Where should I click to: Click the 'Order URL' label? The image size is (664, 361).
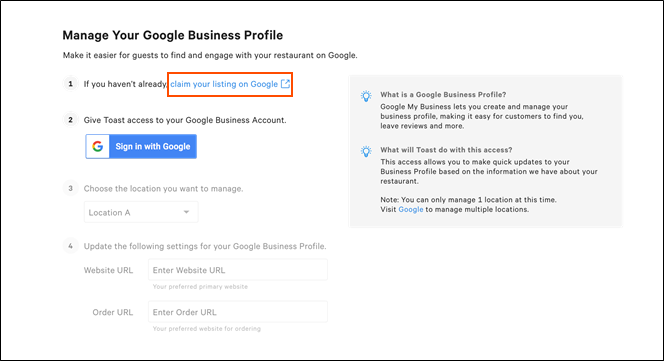113,312
